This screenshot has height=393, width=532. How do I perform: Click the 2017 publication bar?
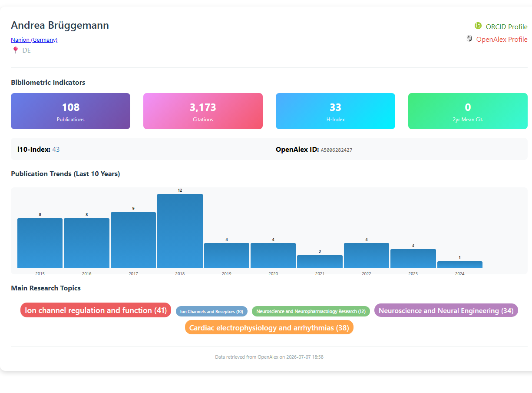(133, 240)
